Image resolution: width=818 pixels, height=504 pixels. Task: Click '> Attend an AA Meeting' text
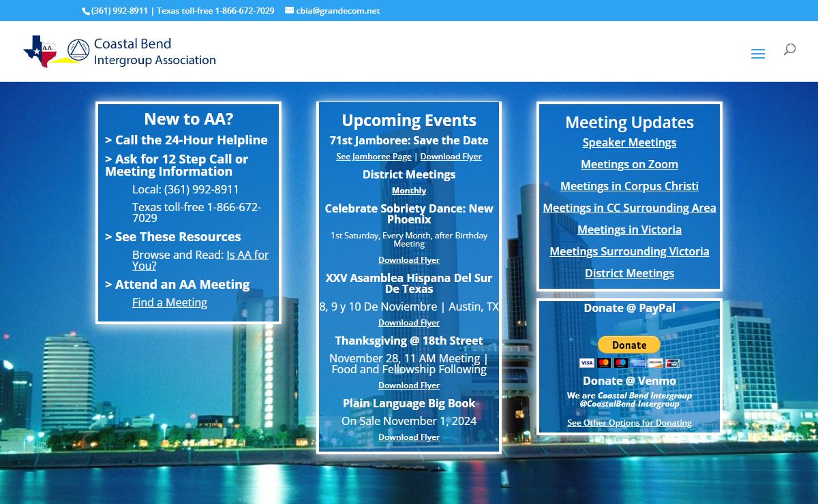(x=177, y=285)
